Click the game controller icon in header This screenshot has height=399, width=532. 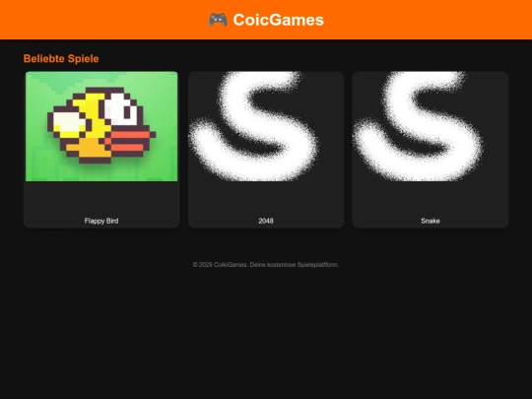click(x=218, y=20)
